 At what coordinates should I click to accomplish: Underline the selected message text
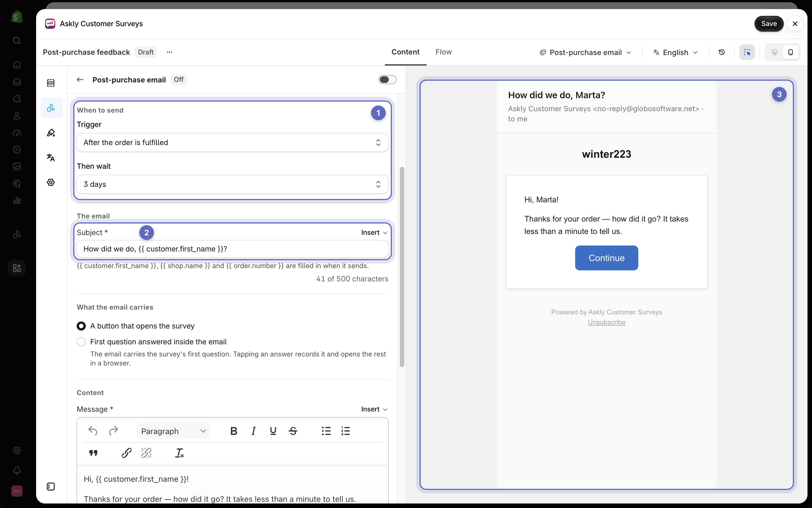click(x=273, y=431)
